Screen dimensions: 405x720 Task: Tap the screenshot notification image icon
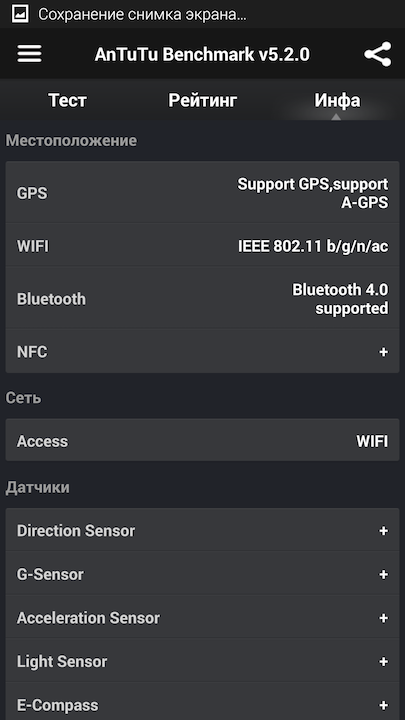click(20, 14)
